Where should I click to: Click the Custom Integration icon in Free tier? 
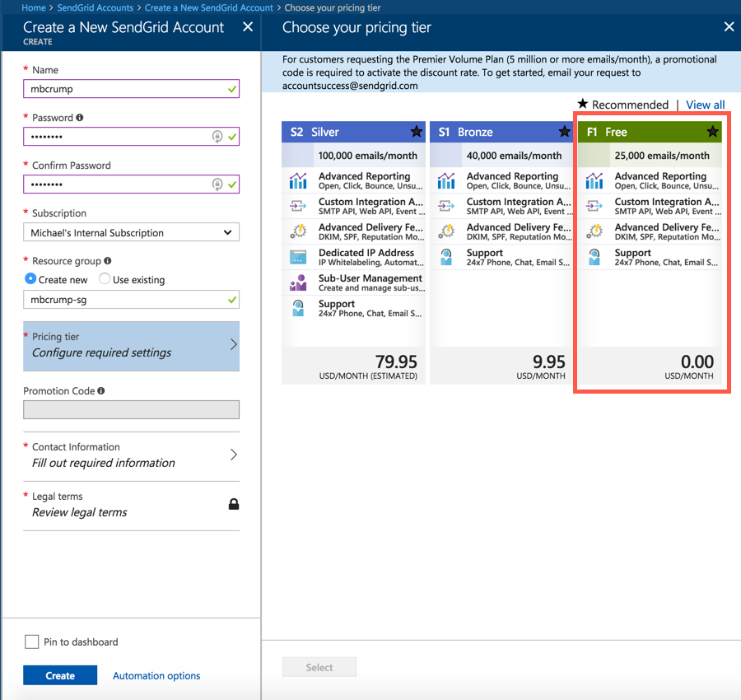pyautogui.click(x=594, y=206)
